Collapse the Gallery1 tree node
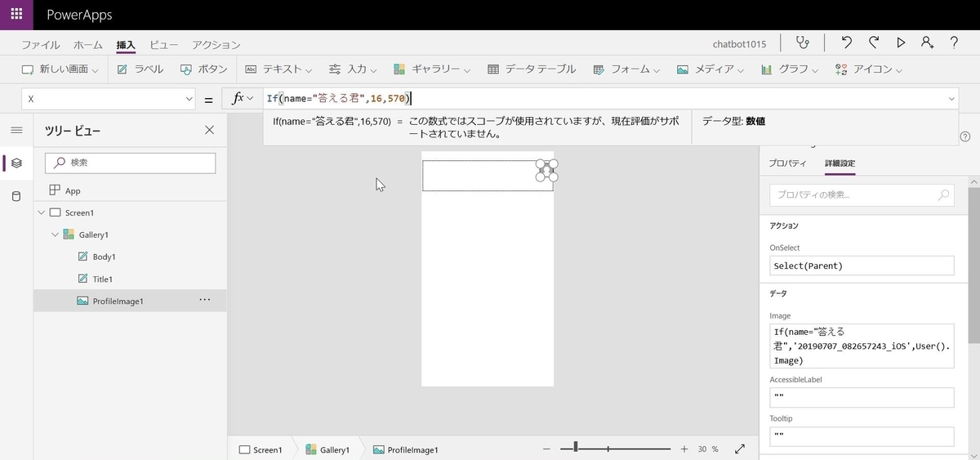This screenshot has height=460, width=980. tap(55, 234)
